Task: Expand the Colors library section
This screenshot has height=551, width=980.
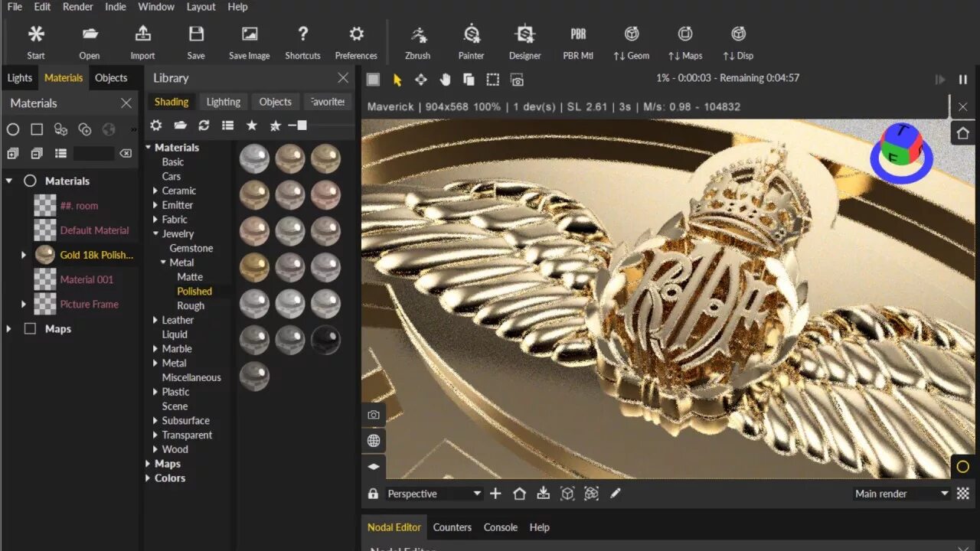Action: (149, 478)
